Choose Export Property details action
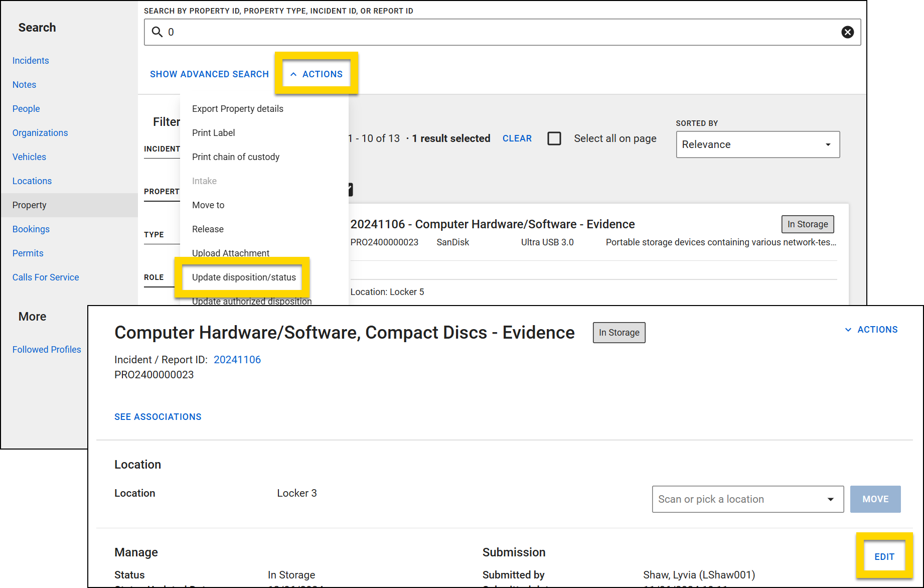The image size is (924, 588). (x=237, y=108)
